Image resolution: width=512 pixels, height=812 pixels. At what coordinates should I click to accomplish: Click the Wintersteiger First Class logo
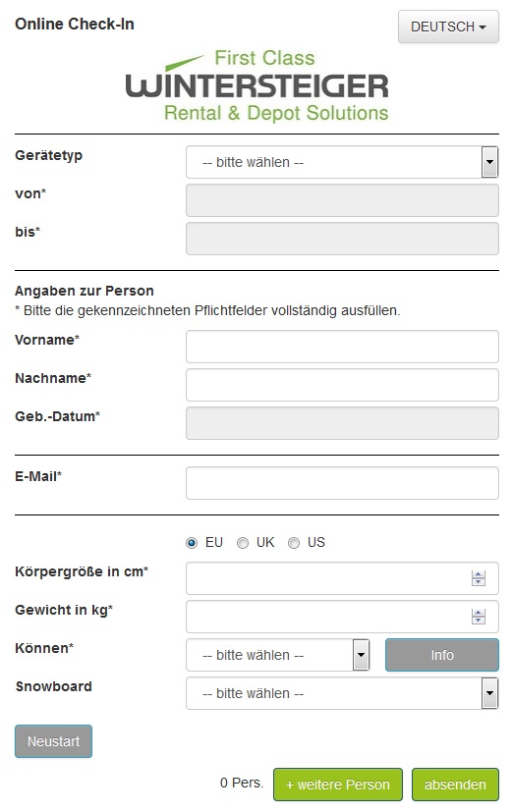click(256, 86)
